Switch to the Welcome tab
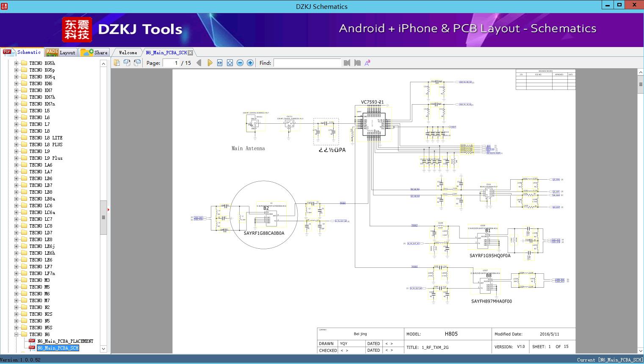644x364 pixels. click(128, 53)
